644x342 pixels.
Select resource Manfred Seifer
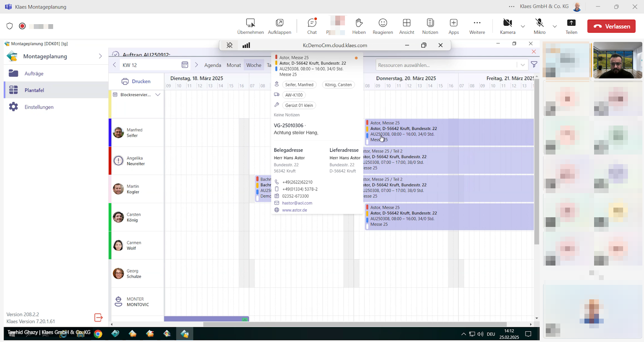(x=136, y=133)
